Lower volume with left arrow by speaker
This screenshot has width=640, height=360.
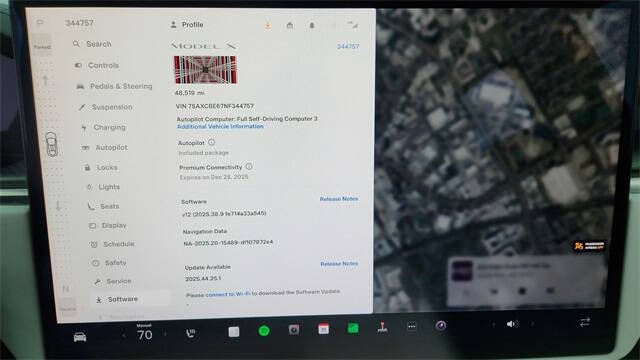[x=493, y=324]
